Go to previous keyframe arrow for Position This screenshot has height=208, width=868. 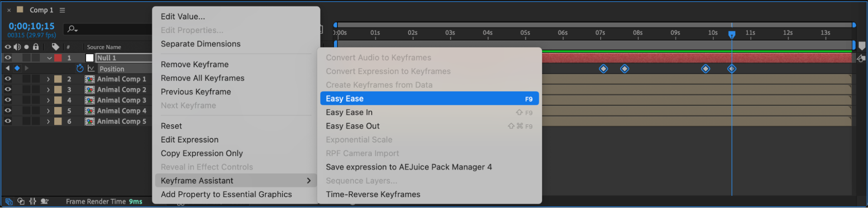pyautogui.click(x=7, y=68)
